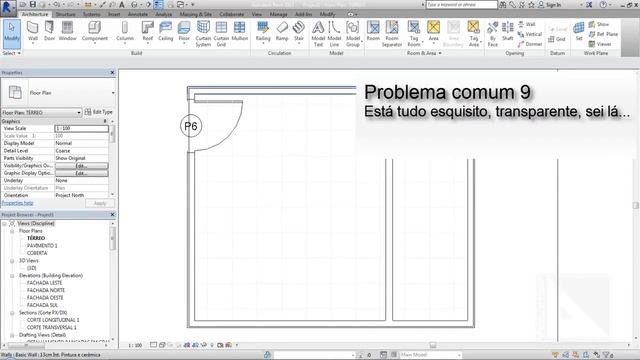Pick the Shaft opening tool
Image resolution: width=640 pixels, height=360 pixels.
coord(508,32)
